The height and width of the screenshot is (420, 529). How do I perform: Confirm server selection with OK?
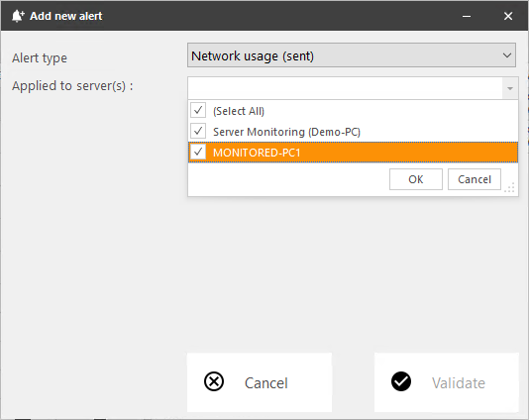tap(416, 179)
